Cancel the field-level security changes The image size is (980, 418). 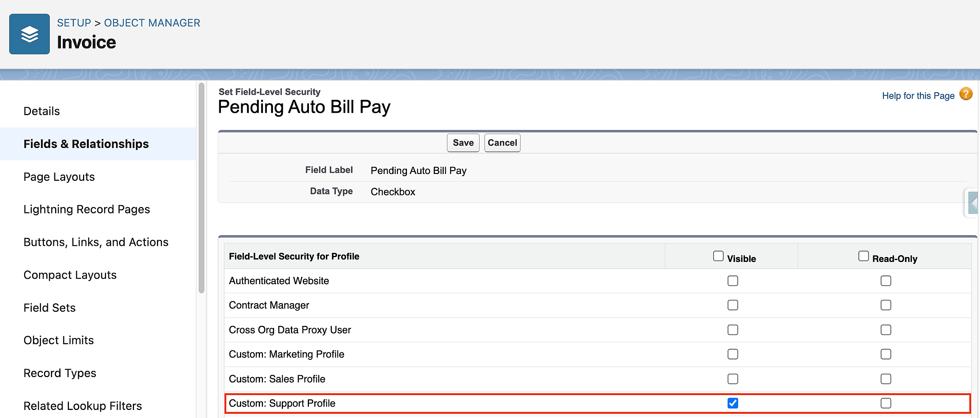pyautogui.click(x=502, y=143)
